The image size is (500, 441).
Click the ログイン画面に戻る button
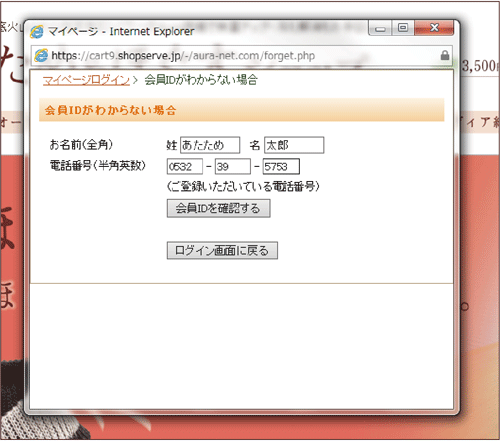pyautogui.click(x=222, y=250)
